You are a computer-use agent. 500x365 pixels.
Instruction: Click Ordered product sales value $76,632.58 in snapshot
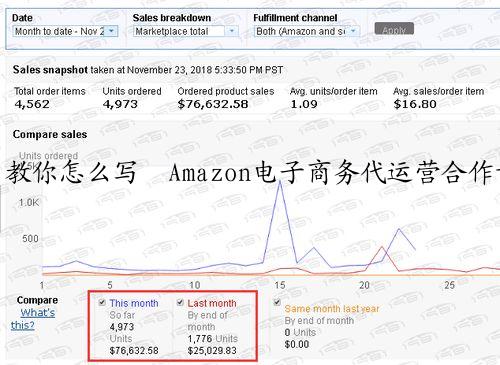pos(213,104)
